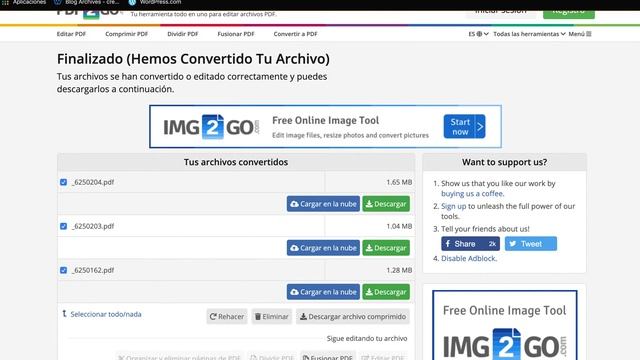Select the _6250162.pdf file name

tap(93, 270)
